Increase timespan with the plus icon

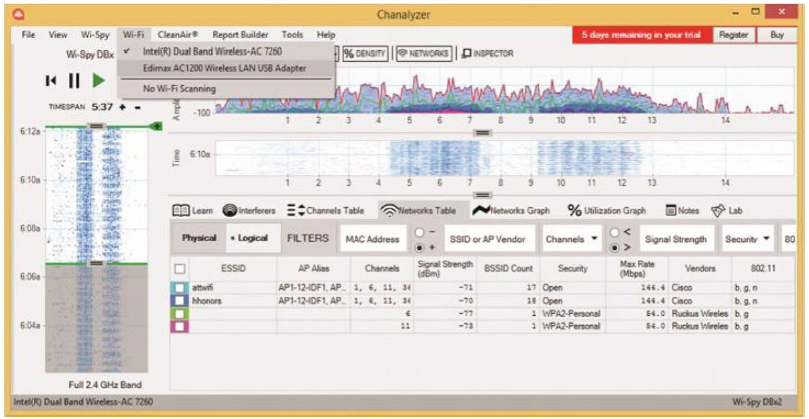122,107
